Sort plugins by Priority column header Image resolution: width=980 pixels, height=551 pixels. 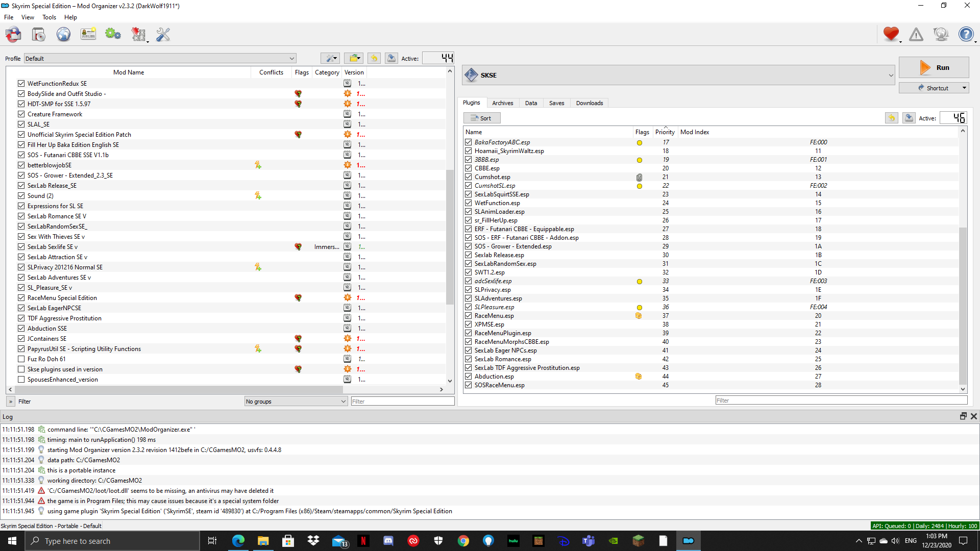click(665, 132)
